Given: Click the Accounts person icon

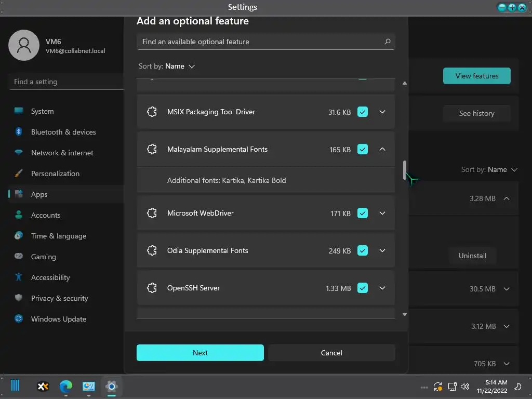Looking at the screenshot, I should [19, 215].
